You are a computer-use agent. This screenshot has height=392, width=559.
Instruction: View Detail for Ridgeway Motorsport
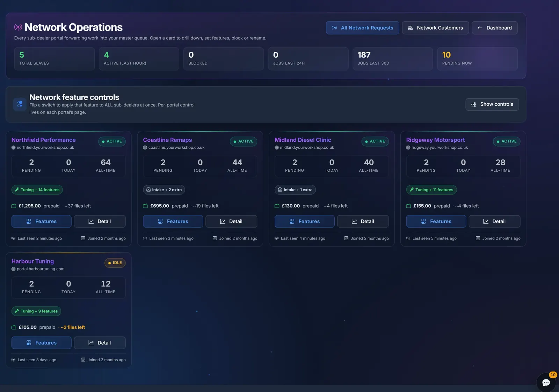(x=494, y=221)
